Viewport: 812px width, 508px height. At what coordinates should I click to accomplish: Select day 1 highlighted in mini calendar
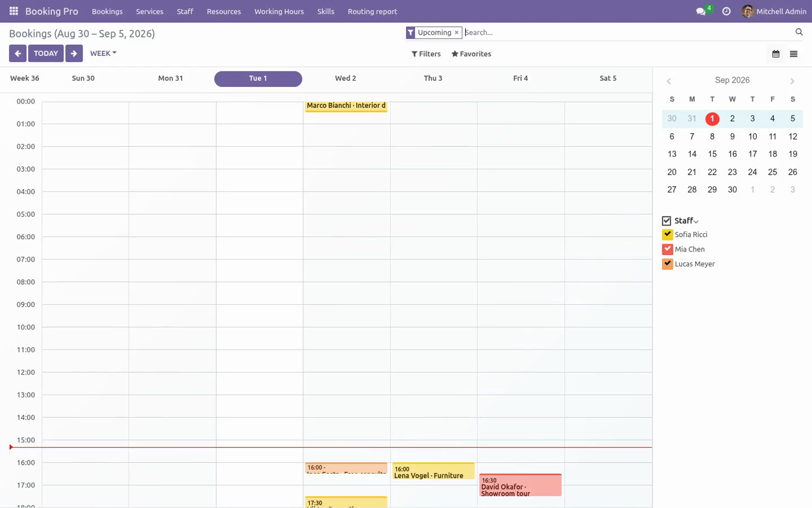coord(712,119)
